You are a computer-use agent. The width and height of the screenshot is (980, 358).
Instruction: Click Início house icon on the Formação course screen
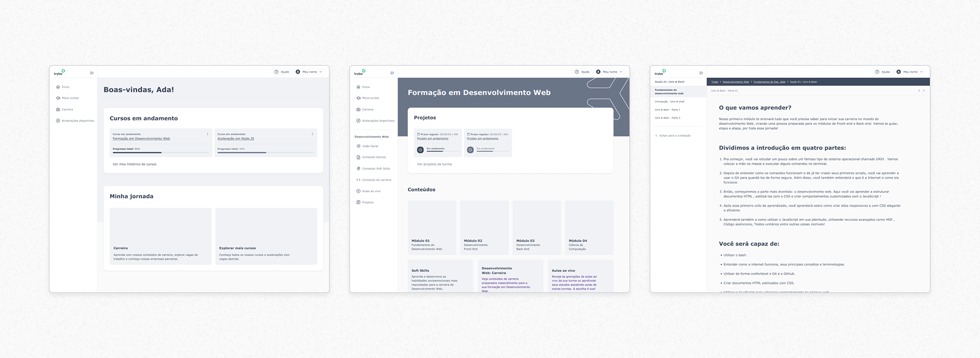tap(358, 87)
